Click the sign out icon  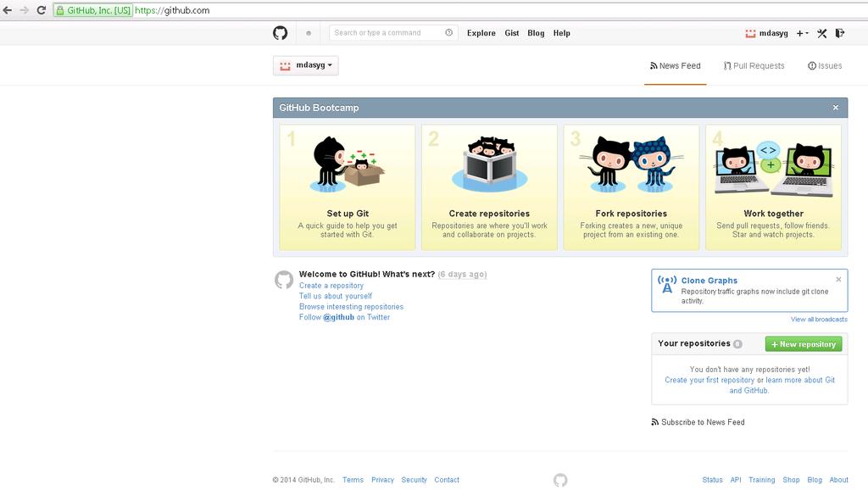coord(840,33)
